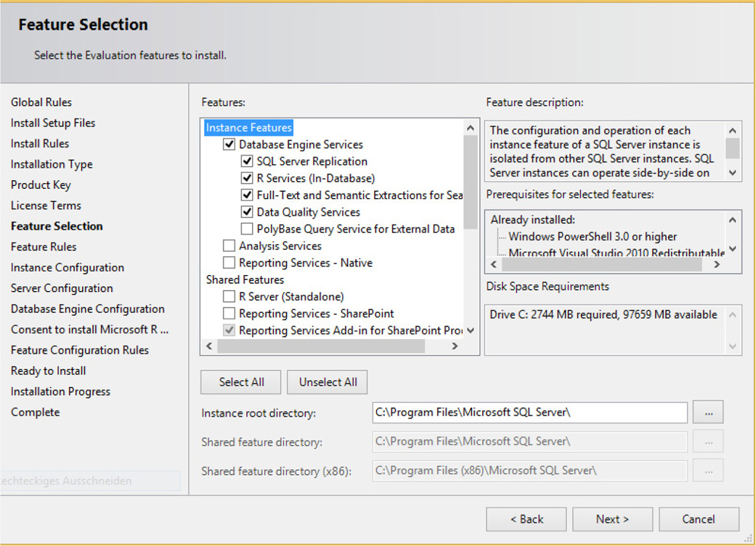Enable Reporting Services - Native

(229, 262)
